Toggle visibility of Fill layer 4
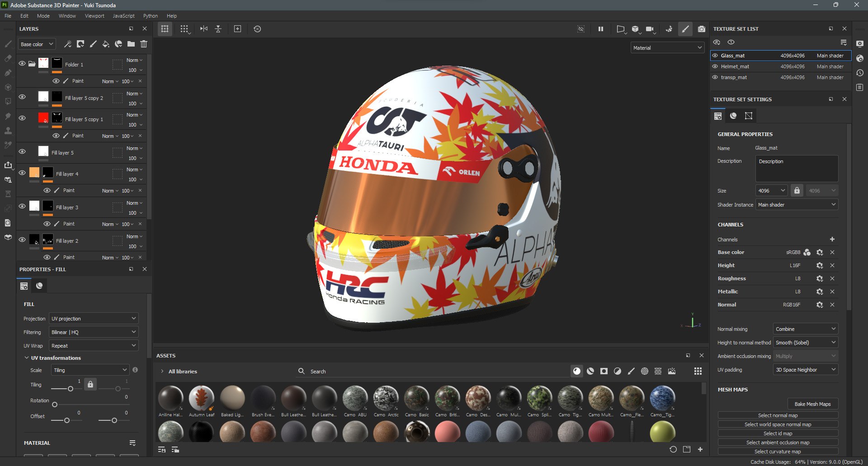 (22, 173)
